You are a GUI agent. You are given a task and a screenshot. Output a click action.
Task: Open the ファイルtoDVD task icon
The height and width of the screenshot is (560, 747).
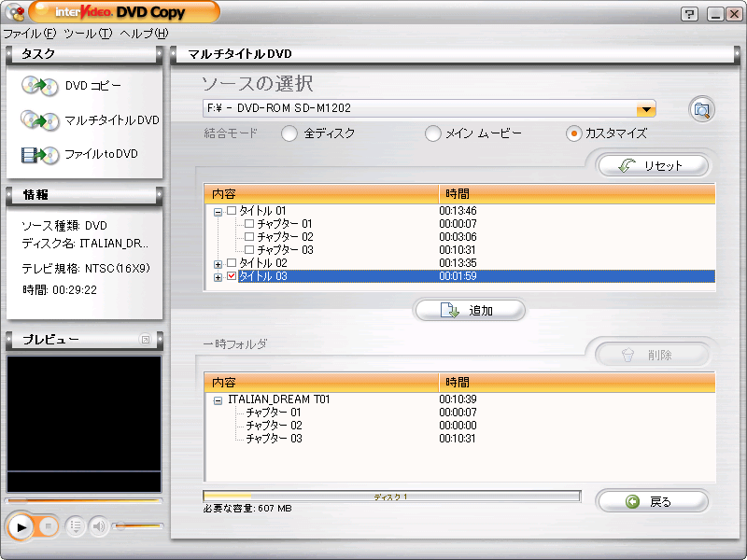pyautogui.click(x=39, y=155)
